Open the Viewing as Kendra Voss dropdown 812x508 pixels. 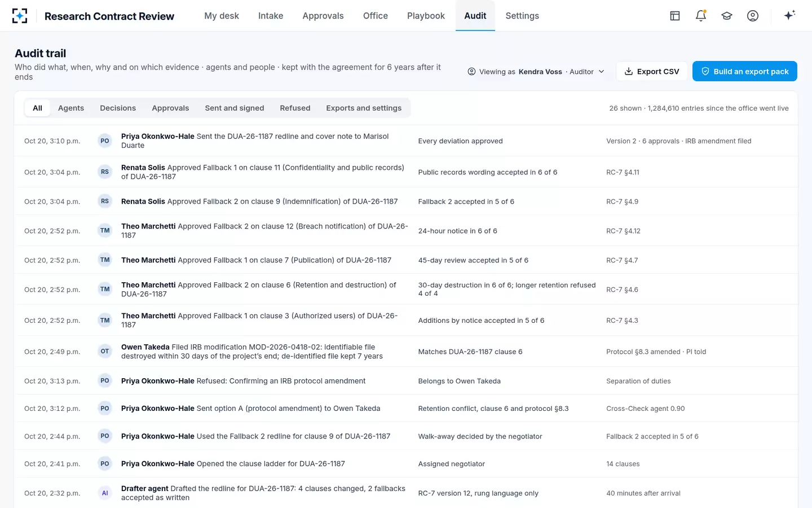pos(536,72)
